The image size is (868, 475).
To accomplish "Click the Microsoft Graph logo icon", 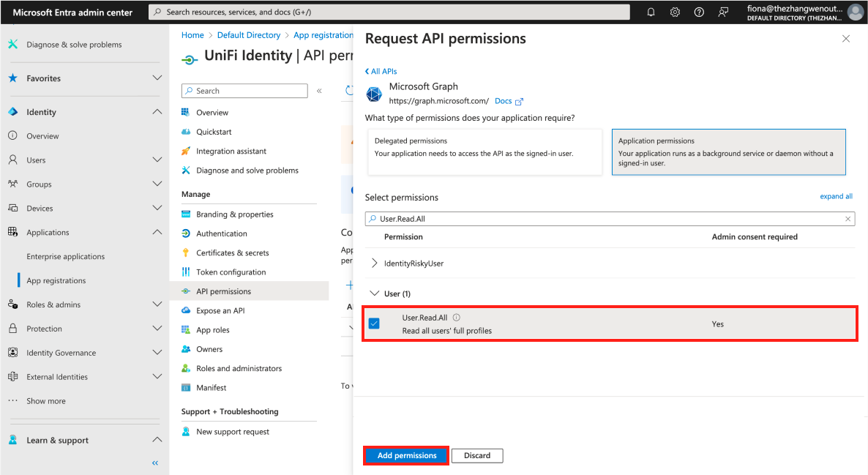I will tap(374, 94).
